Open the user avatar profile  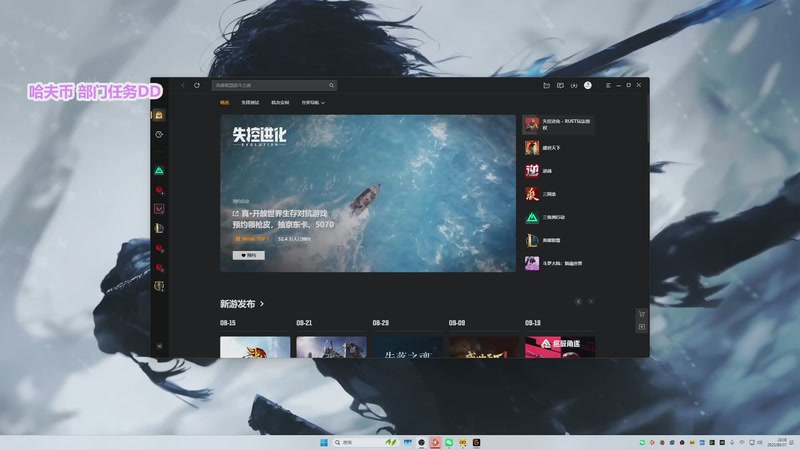(x=588, y=85)
